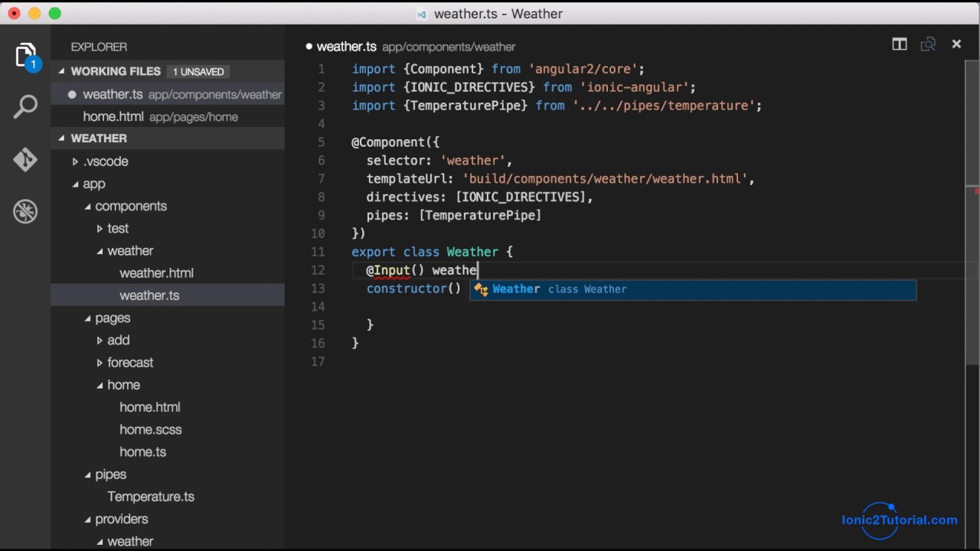Viewport: 980px width, 551px height.
Task: Collapse the home folder
Action: (100, 385)
